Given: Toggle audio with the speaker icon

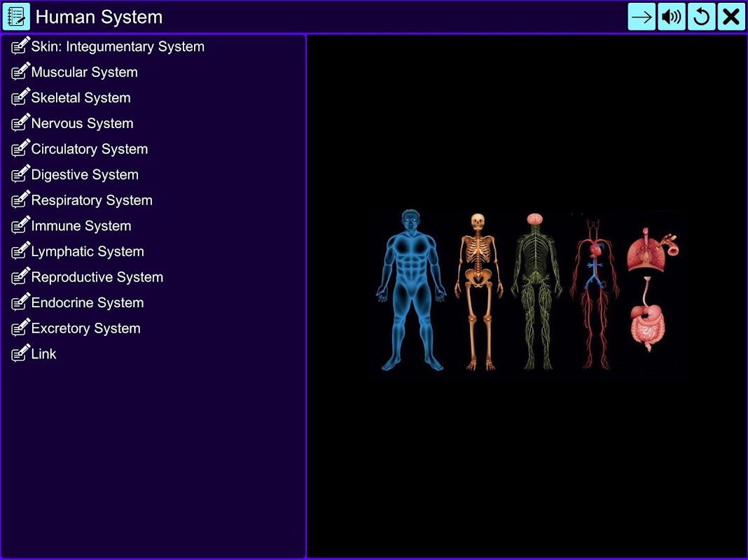Looking at the screenshot, I should point(671,17).
